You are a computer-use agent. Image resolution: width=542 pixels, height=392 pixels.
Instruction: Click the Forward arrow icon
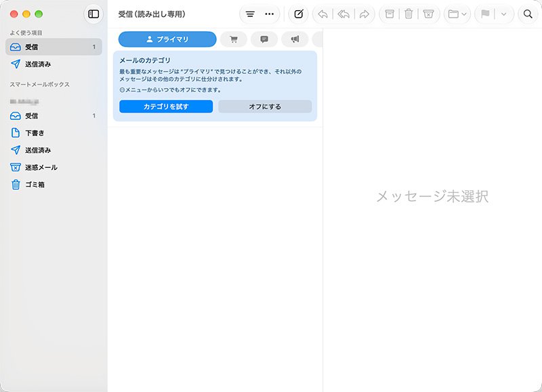point(364,14)
